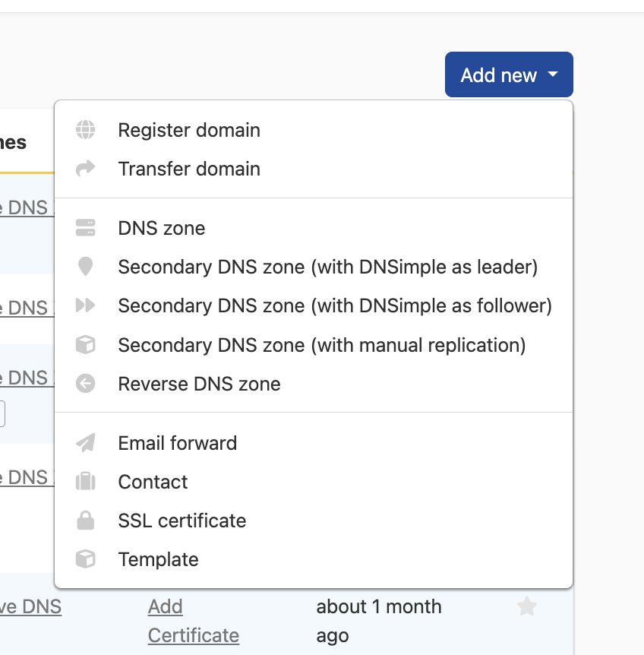Toggle the star favorite near bottom right
This screenshot has height=655, width=644.
[x=527, y=607]
